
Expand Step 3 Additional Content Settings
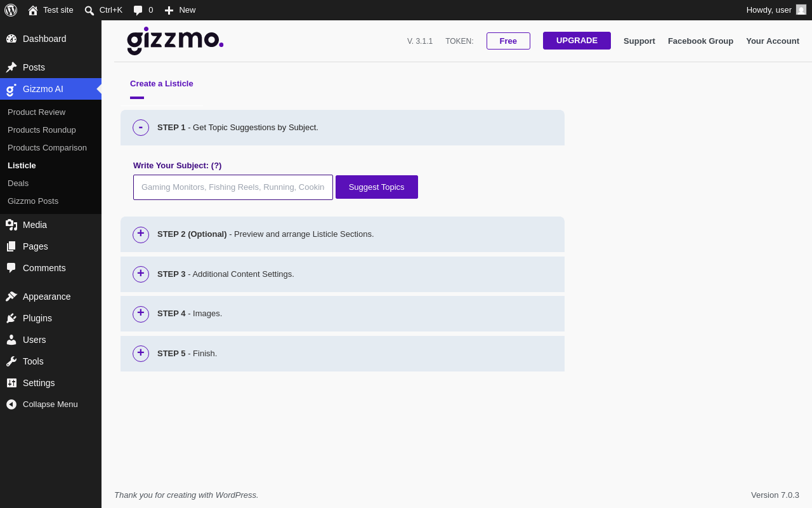point(141,274)
